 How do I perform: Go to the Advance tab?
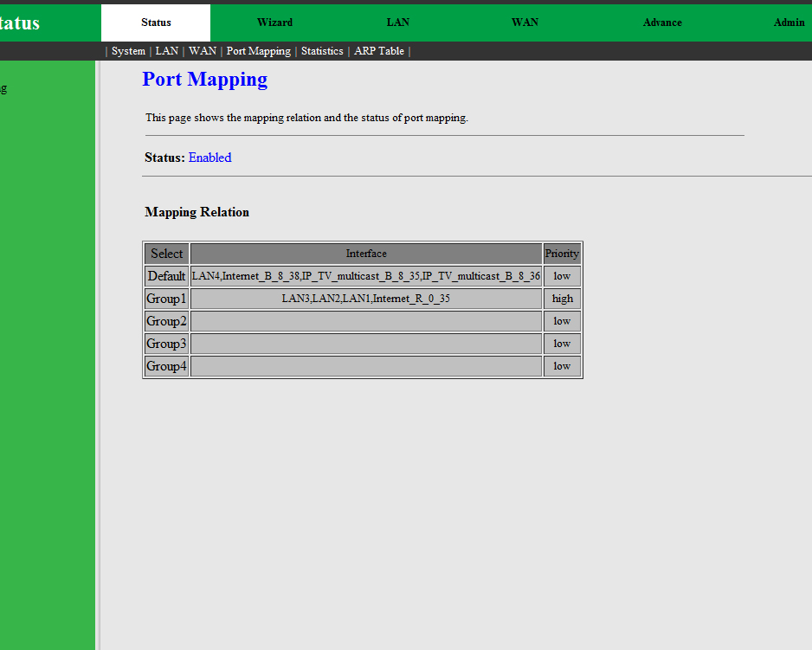click(662, 23)
